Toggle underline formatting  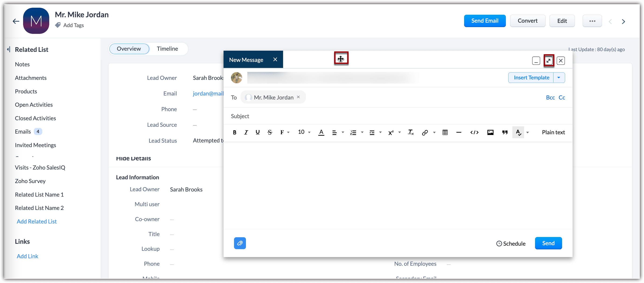coord(258,132)
